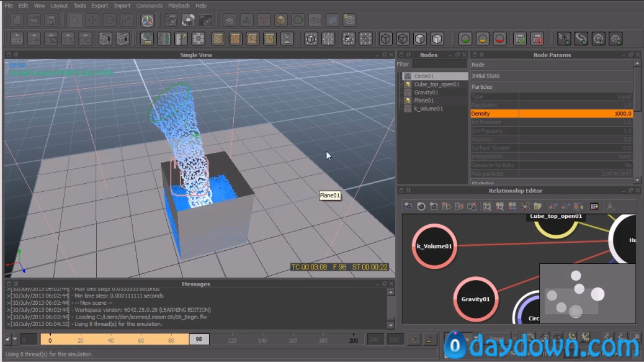Open the Layout menu
644x362 pixels.
point(59,6)
